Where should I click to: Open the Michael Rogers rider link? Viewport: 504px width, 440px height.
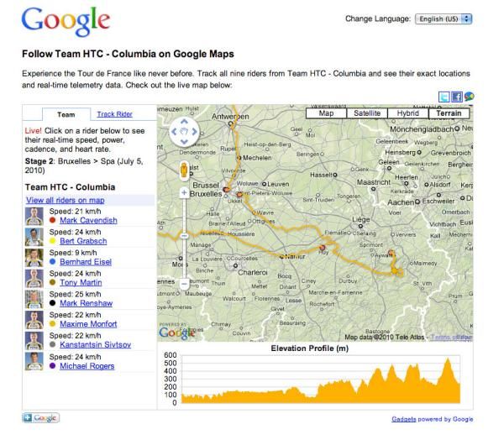coord(87,366)
